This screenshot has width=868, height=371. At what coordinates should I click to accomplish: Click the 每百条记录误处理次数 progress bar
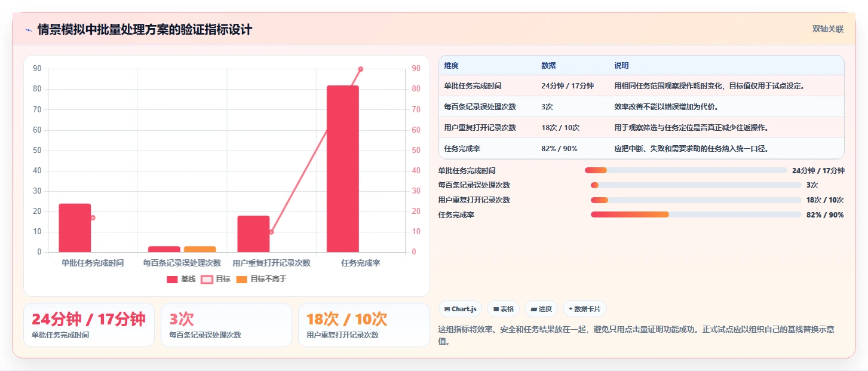[696, 185]
